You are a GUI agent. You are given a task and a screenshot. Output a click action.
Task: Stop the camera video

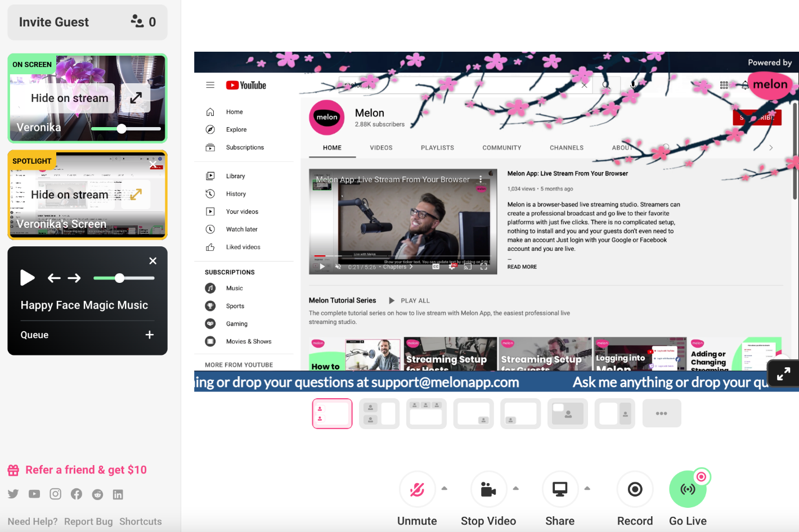tap(488, 489)
